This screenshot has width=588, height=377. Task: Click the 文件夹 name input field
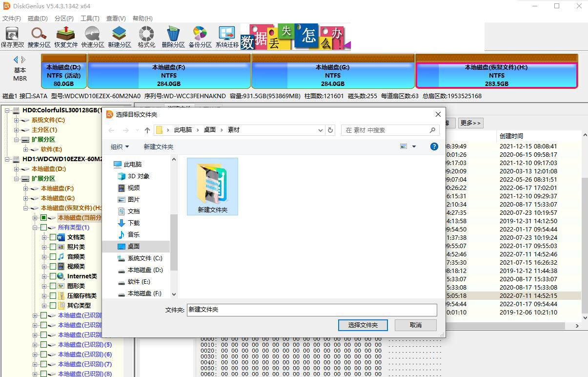[x=312, y=310]
